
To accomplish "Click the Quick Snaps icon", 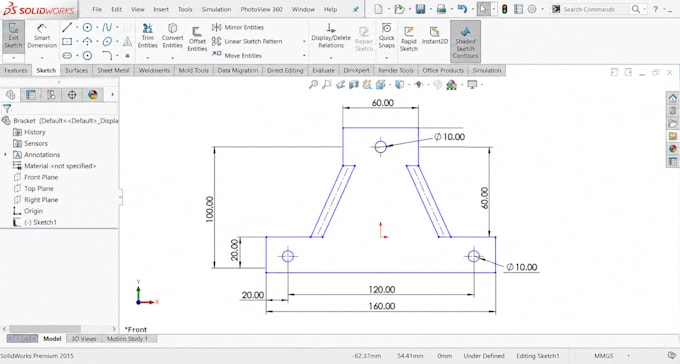I will 386,36.
